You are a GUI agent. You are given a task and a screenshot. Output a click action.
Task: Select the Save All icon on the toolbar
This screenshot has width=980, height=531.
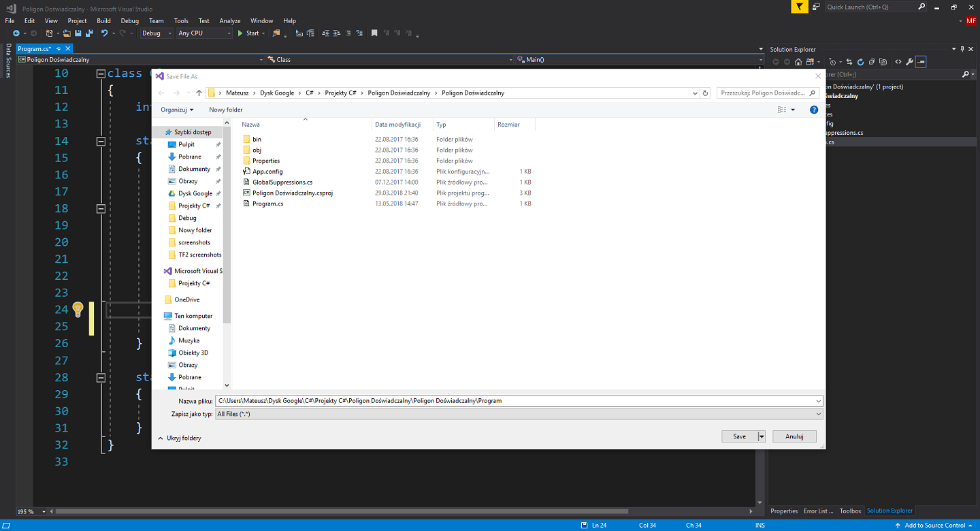90,33
